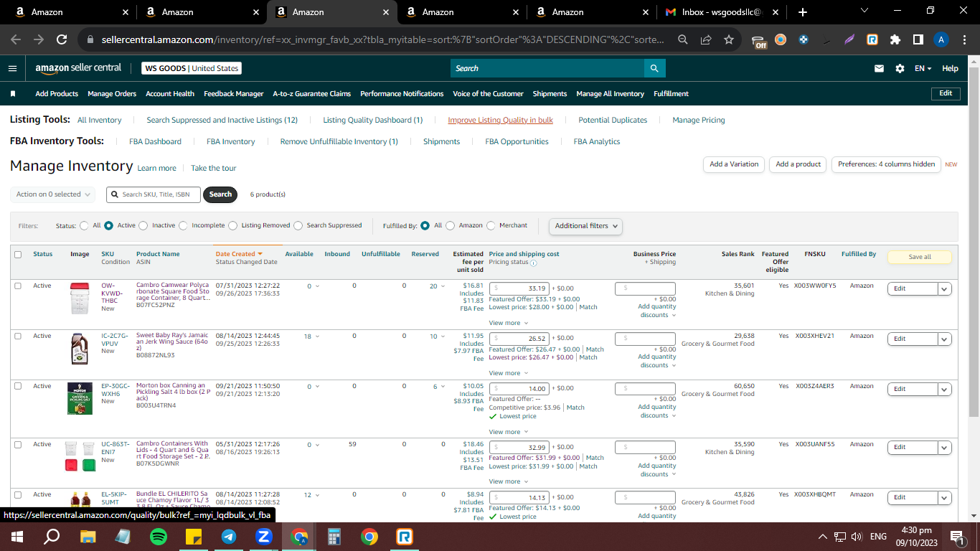Open Preferences: 4 columns hidden
Screen dimensions: 980x551
(x=886, y=164)
